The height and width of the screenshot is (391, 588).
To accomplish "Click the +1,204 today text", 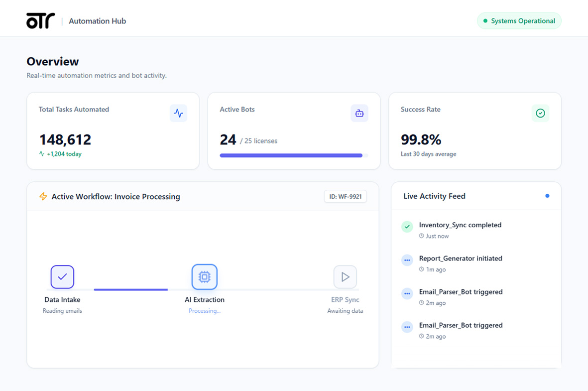I will (x=64, y=154).
